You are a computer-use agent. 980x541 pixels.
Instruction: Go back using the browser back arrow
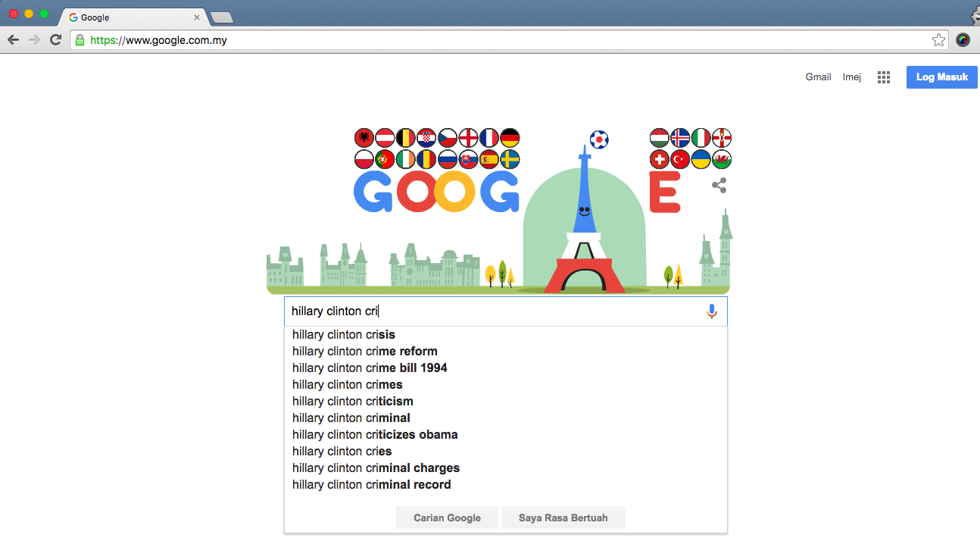point(13,40)
